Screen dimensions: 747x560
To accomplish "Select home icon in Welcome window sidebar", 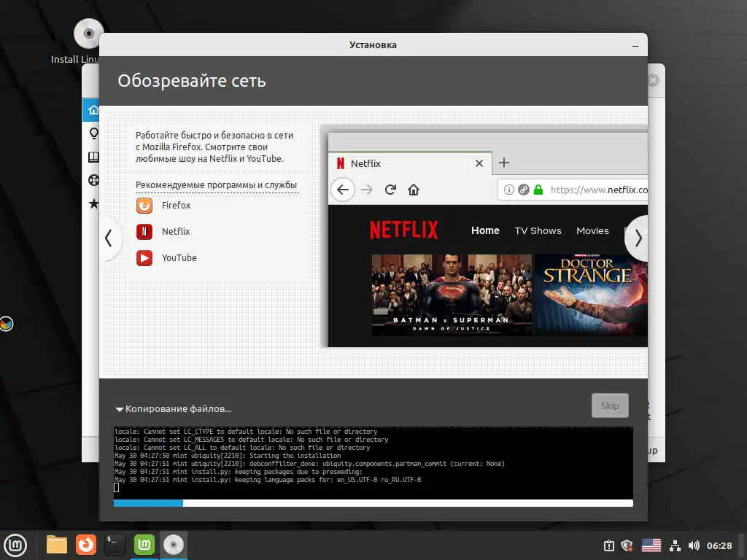I will [92, 110].
